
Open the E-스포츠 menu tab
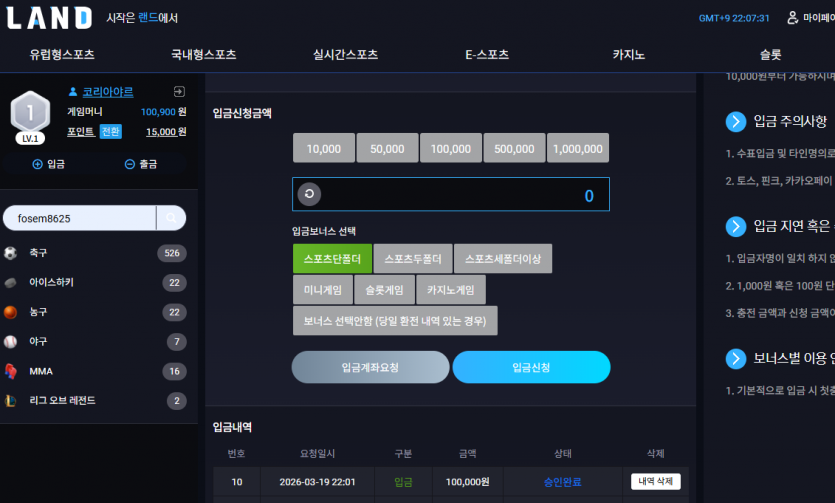point(487,54)
